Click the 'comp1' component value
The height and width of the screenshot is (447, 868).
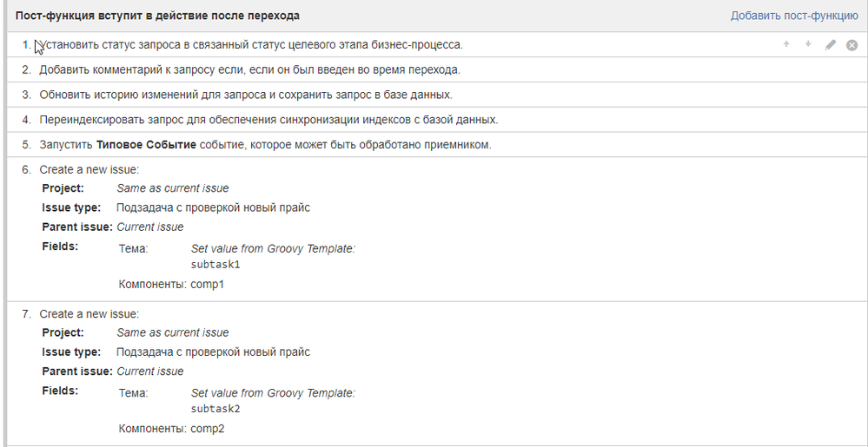coord(208,285)
